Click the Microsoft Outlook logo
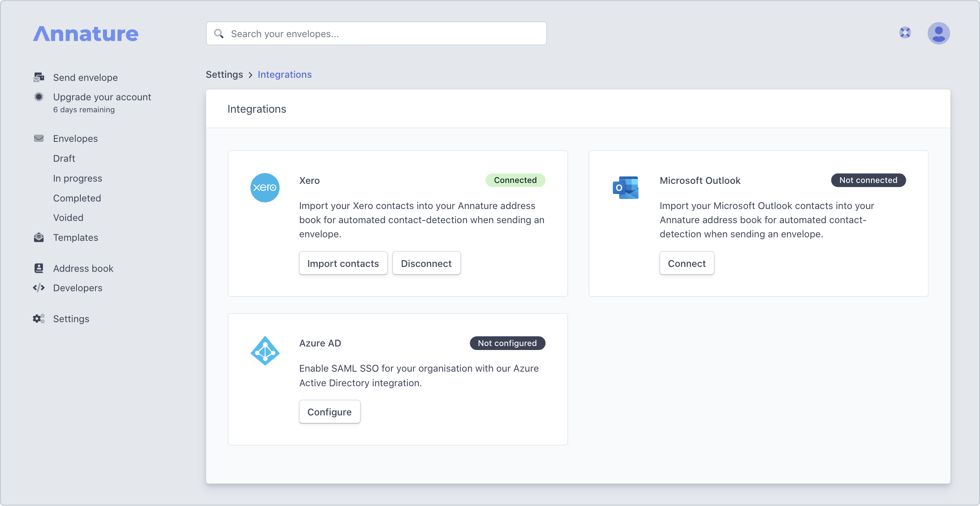980x506 pixels. [x=625, y=187]
